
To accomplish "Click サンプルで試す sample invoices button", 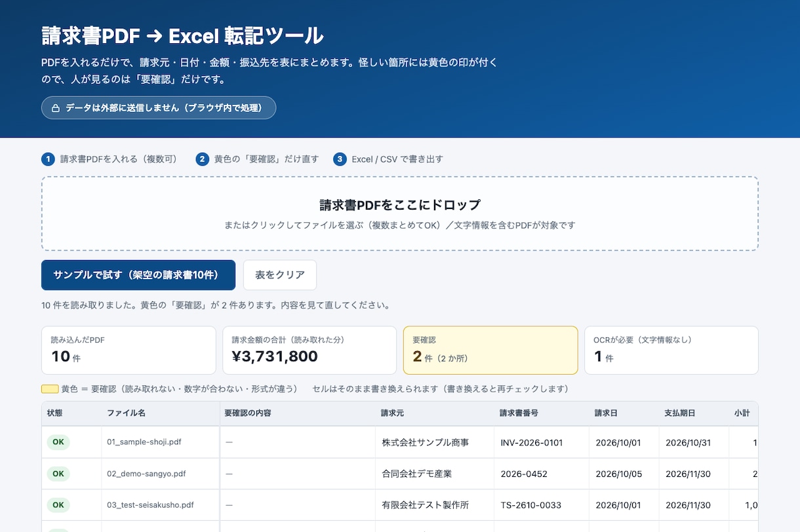I will coord(138,275).
